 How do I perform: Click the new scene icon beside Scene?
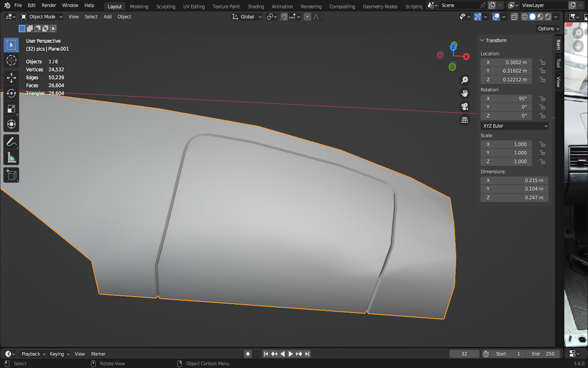click(x=492, y=5)
